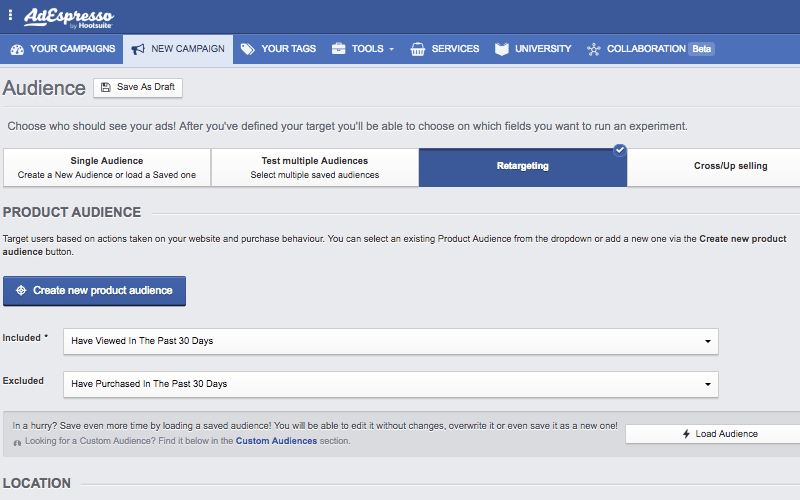
Task: Click the briefcase icon for Tools
Action: pyautogui.click(x=339, y=49)
